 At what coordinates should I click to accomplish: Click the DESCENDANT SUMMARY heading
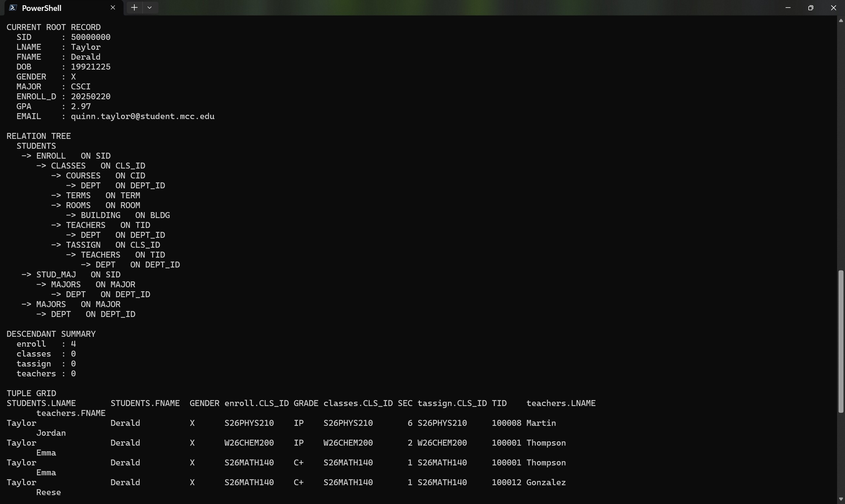click(x=51, y=334)
